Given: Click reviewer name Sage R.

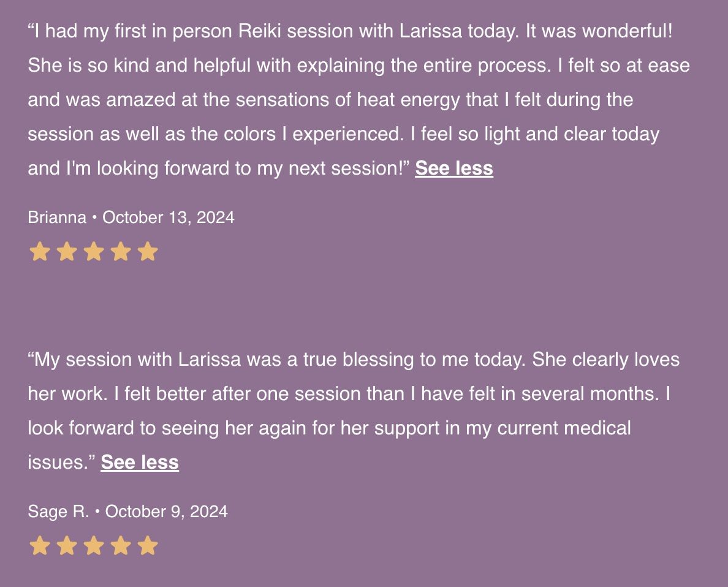Looking at the screenshot, I should click(x=58, y=511).
